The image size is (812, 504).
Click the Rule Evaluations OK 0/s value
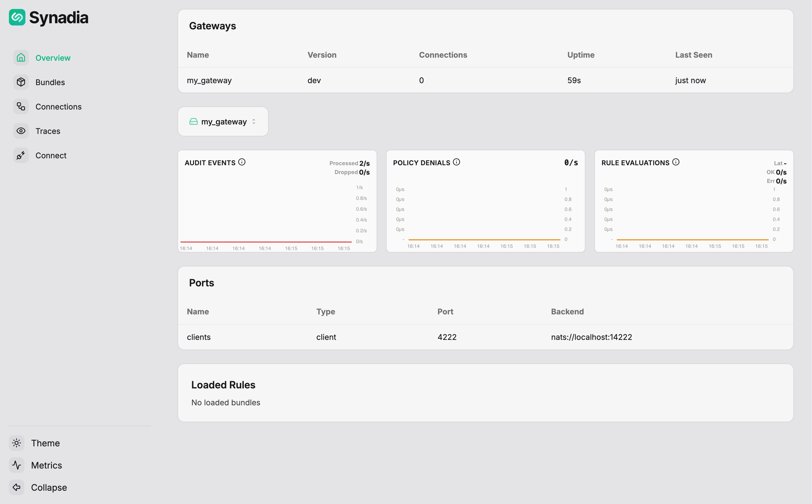point(781,172)
